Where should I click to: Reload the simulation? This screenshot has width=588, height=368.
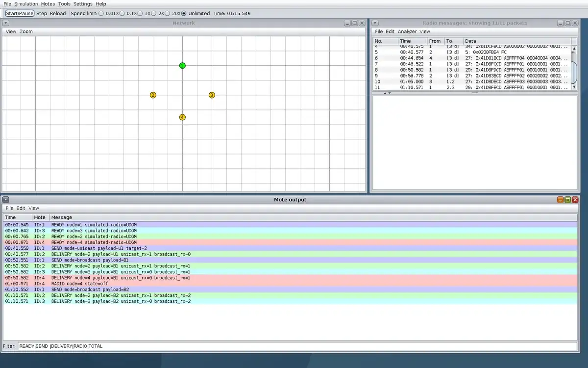[x=58, y=13]
